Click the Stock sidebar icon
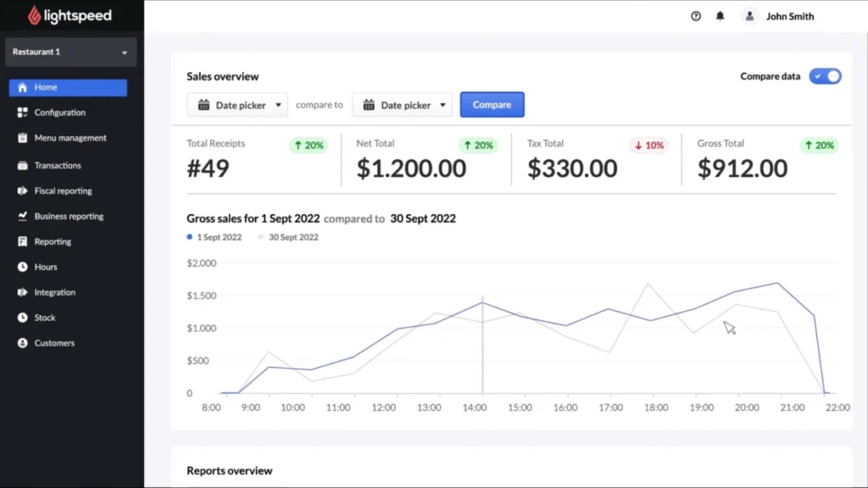 tap(23, 318)
